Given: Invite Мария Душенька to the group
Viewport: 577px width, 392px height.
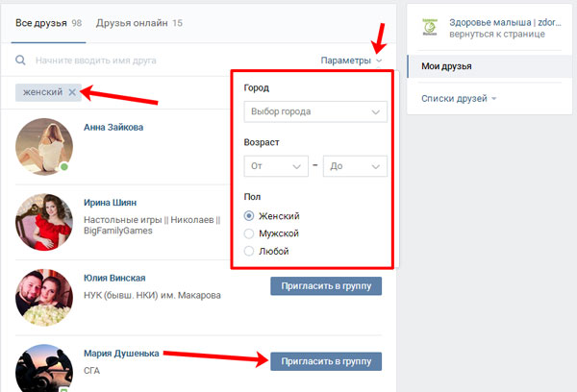Looking at the screenshot, I should pos(326,361).
